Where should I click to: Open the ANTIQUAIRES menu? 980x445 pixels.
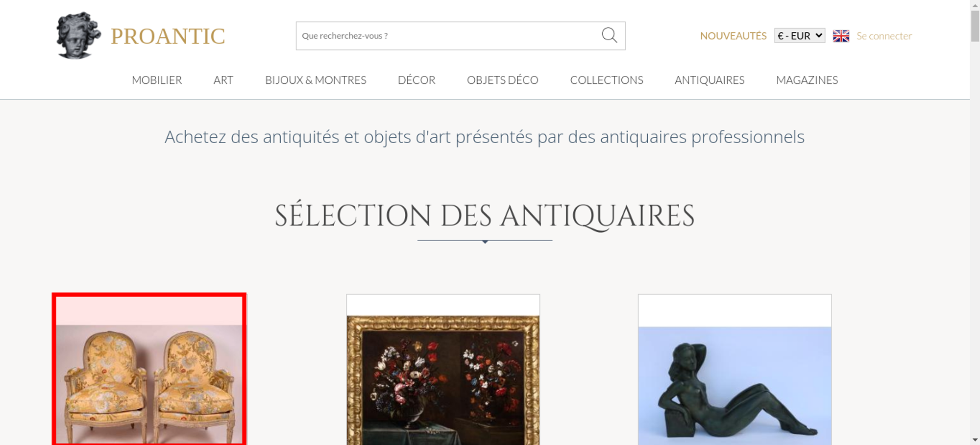[710, 80]
